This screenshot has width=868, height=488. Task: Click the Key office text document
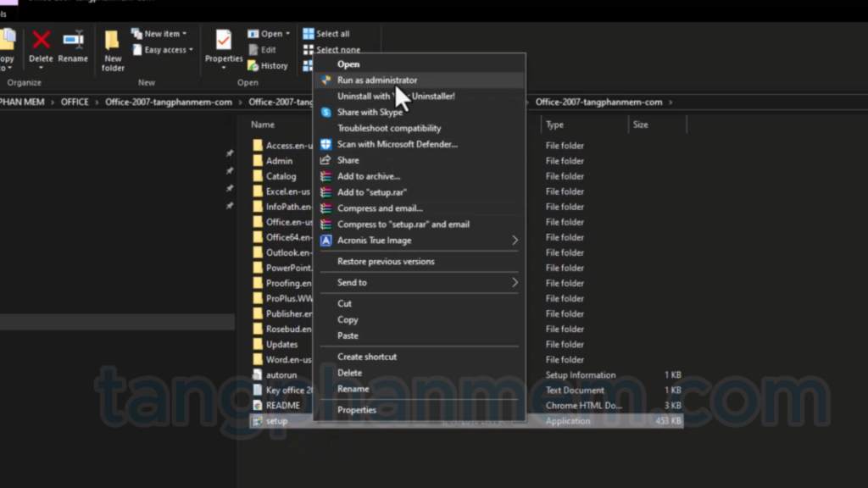[x=289, y=391]
